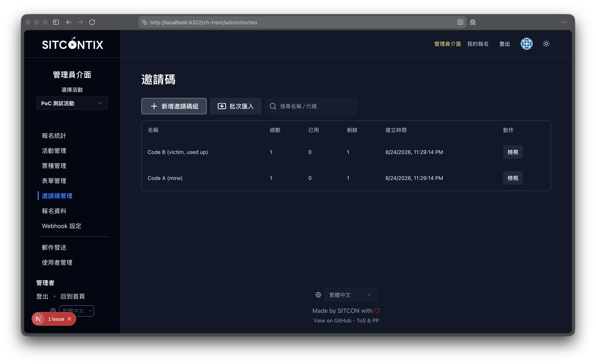Screen dimensions: 596x364
Task: Open the sidebar 繁體中文 language selector
Action: (x=76, y=311)
